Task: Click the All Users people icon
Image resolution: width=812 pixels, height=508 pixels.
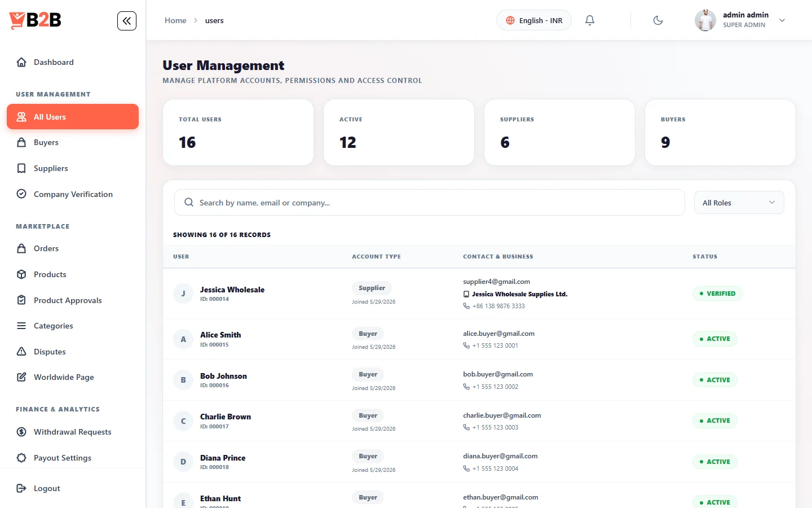Action: point(21,117)
